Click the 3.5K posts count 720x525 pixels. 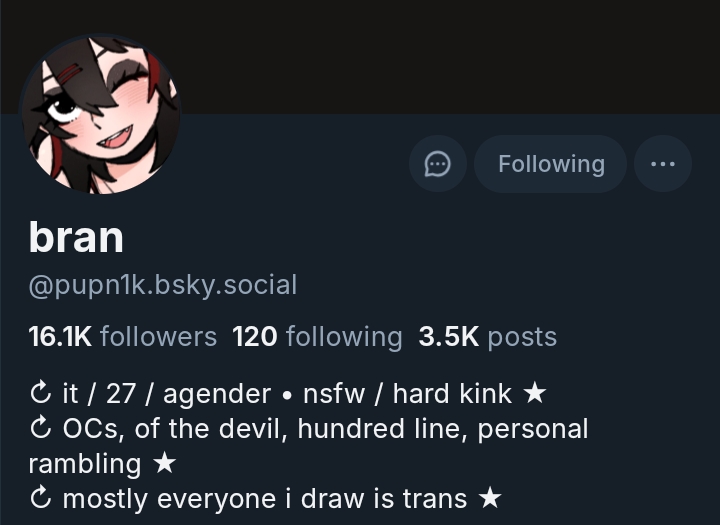[488, 337]
